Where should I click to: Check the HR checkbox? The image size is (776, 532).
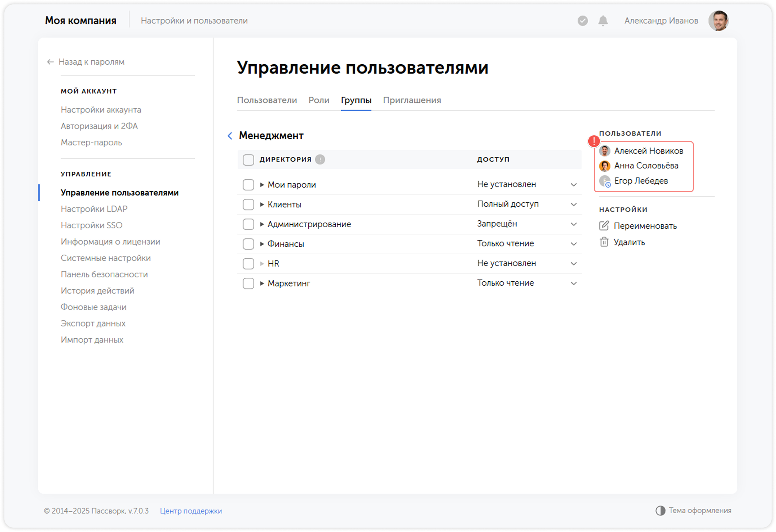pyautogui.click(x=248, y=263)
